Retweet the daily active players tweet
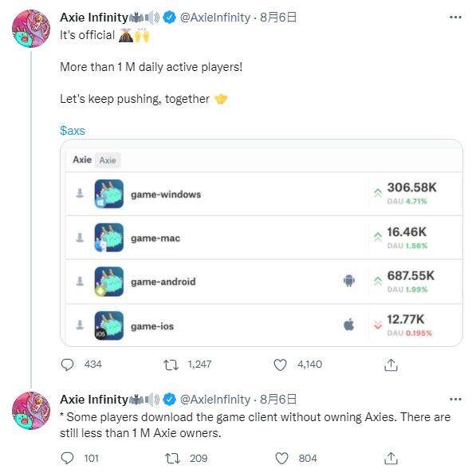 pos(171,365)
